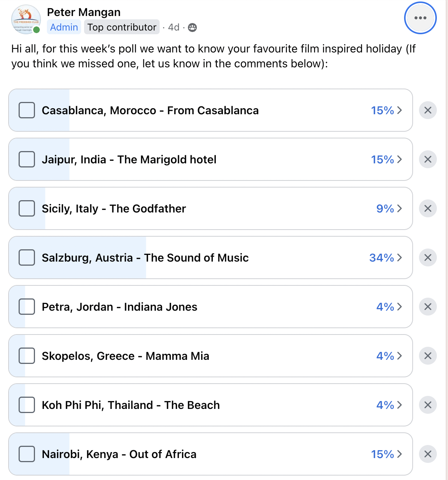Tick the Sicily, Italy Godfather checkbox
This screenshot has width=448, height=480.
coord(27,208)
